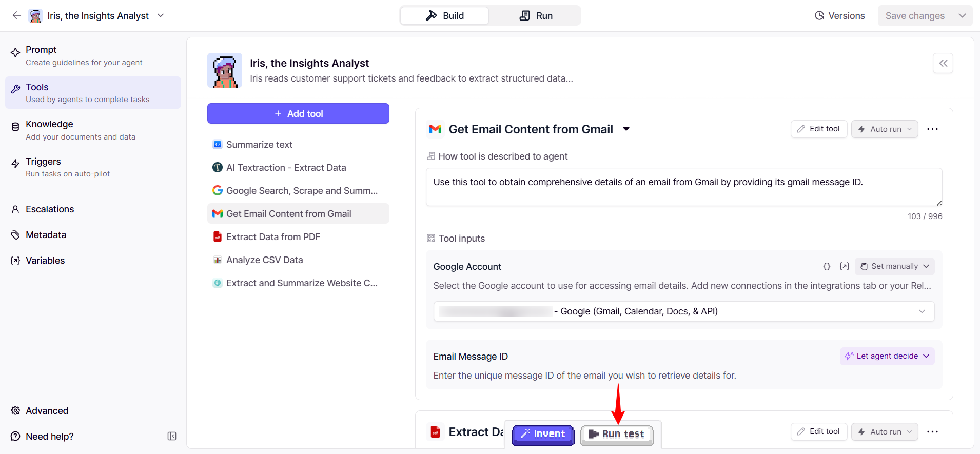980x454 pixels.
Task: Click the curly braces icon in Google Account
Action: pos(827,266)
